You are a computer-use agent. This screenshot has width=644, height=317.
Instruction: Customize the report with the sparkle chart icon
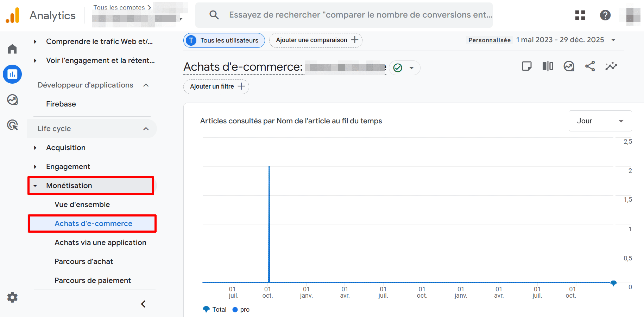(611, 66)
